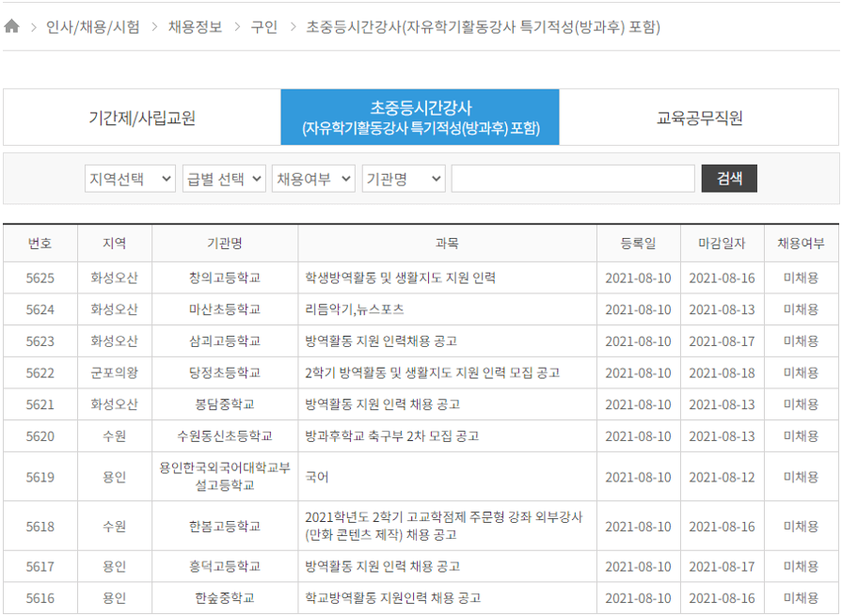842x616 pixels.
Task: Open the 지역선택 region dropdown
Action: coord(129,178)
